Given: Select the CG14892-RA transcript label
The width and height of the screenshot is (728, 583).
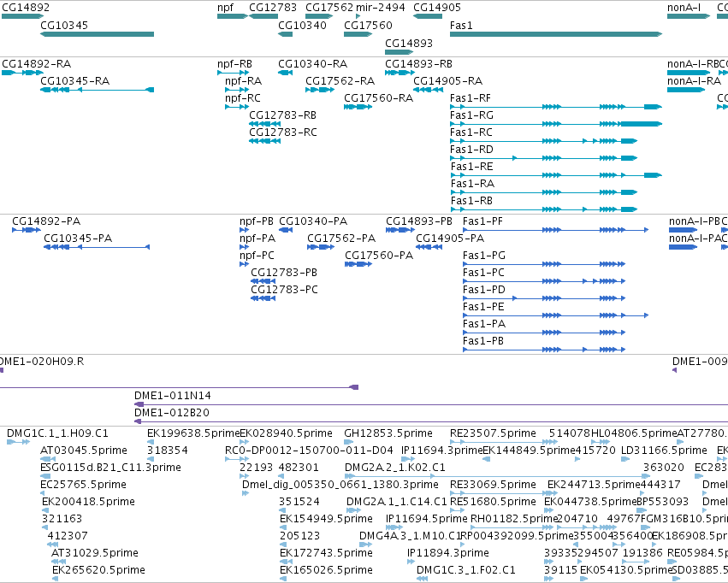Looking at the screenshot, I should click(37, 63).
